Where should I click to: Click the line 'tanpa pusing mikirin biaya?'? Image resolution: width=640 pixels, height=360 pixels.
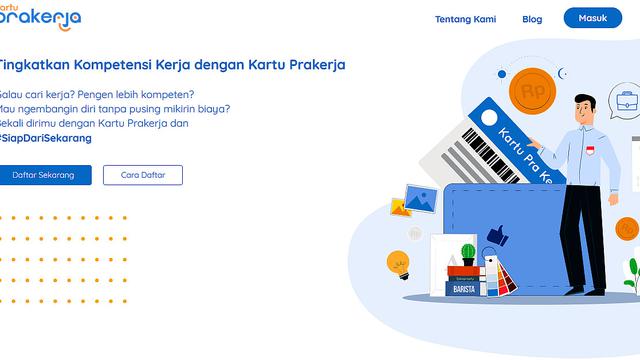[164, 109]
